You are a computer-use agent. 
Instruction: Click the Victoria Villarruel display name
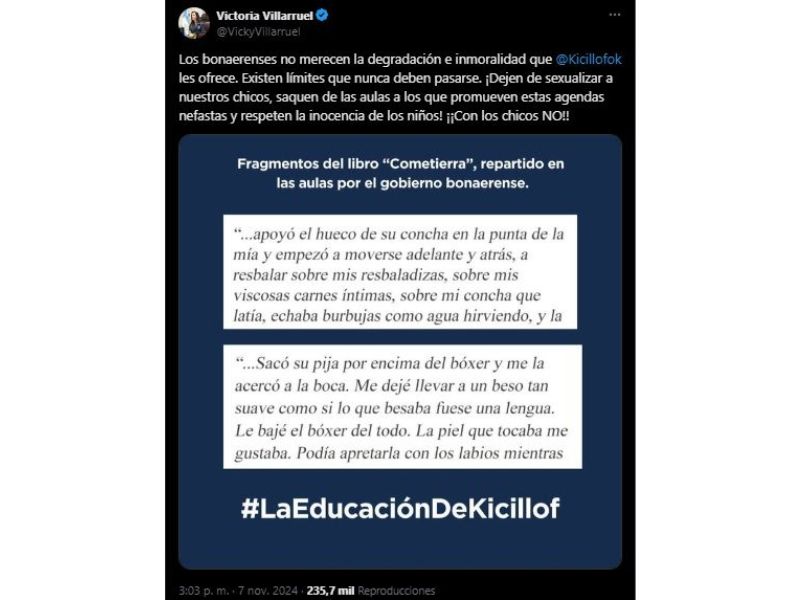pyautogui.click(x=264, y=15)
